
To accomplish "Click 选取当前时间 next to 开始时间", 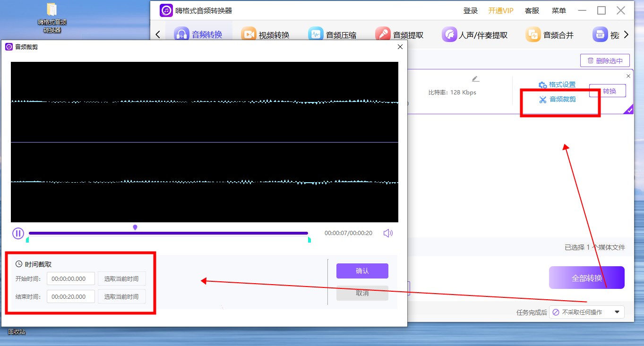I will 122,279.
